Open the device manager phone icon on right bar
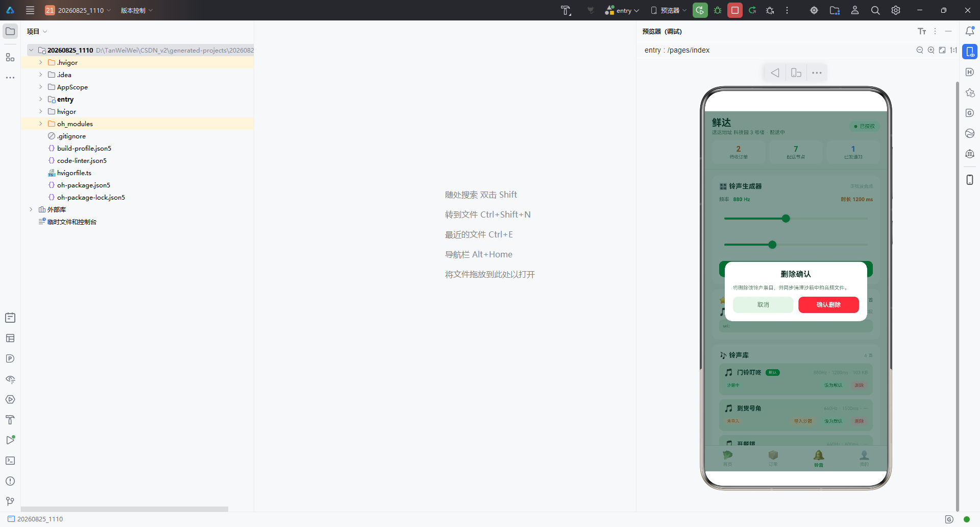Image resolution: width=980 pixels, height=527 pixels. (x=970, y=180)
